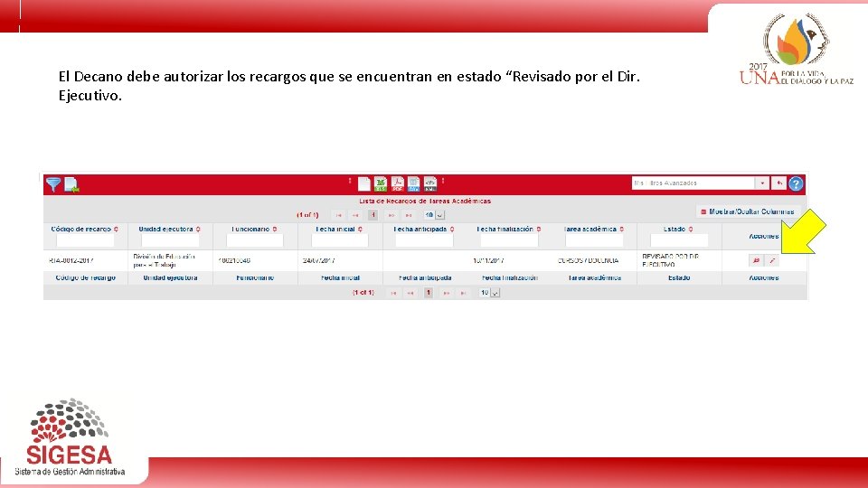Screen dimensions: 868x488
Task: Go to last page in the bottom paginator
Action: (x=463, y=293)
